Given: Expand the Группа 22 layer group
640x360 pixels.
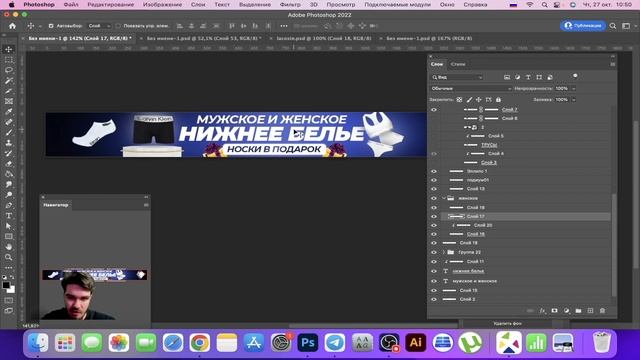Looking at the screenshot, I should (444, 252).
